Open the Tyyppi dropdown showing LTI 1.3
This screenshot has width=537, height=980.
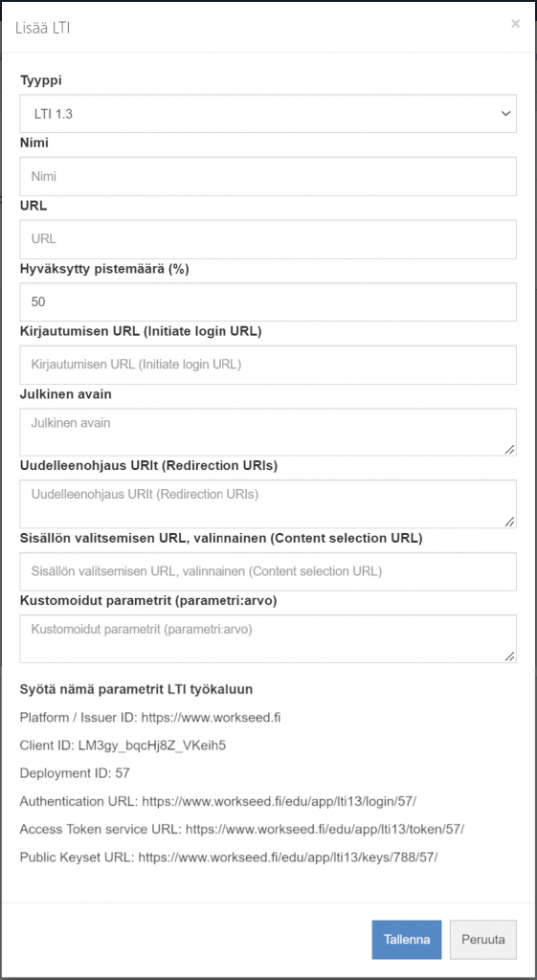pyautogui.click(x=268, y=114)
